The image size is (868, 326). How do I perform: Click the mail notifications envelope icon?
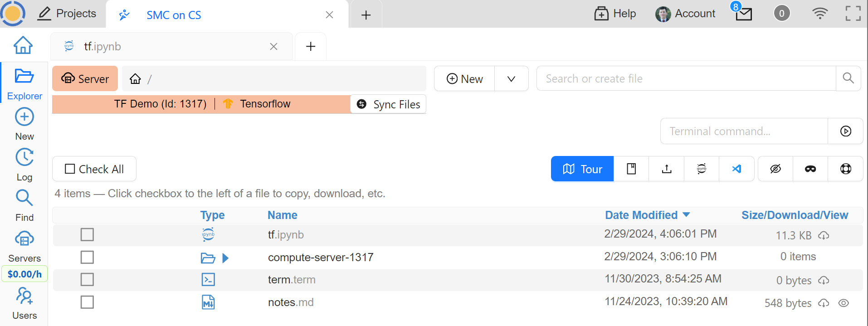pos(744,14)
